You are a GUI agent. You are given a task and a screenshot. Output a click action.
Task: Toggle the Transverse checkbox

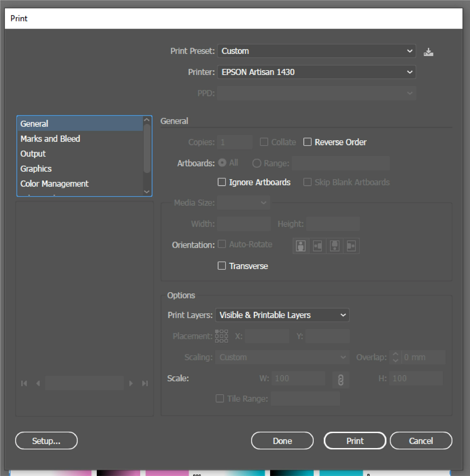coord(222,266)
